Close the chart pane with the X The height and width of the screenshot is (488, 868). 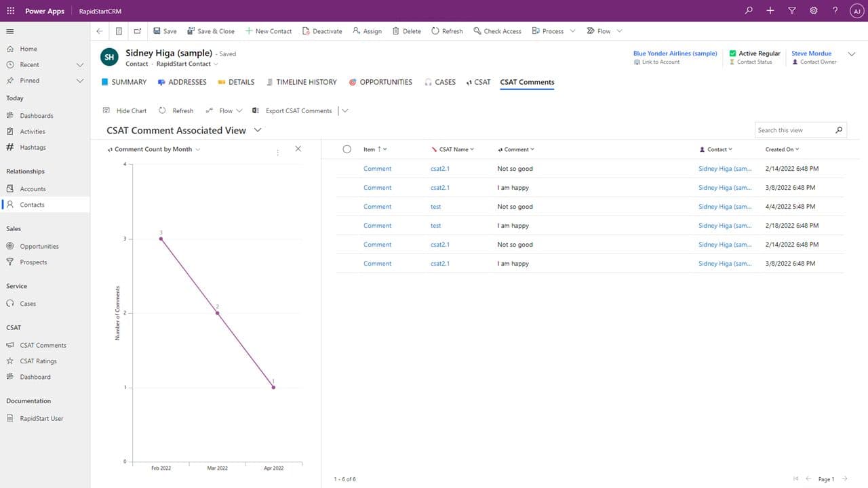[298, 149]
